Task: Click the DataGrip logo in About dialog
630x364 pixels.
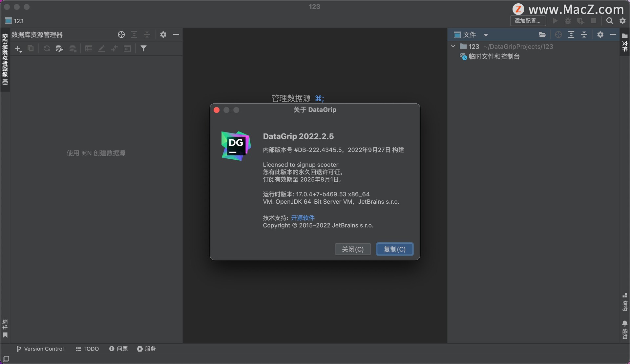Action: point(236,146)
